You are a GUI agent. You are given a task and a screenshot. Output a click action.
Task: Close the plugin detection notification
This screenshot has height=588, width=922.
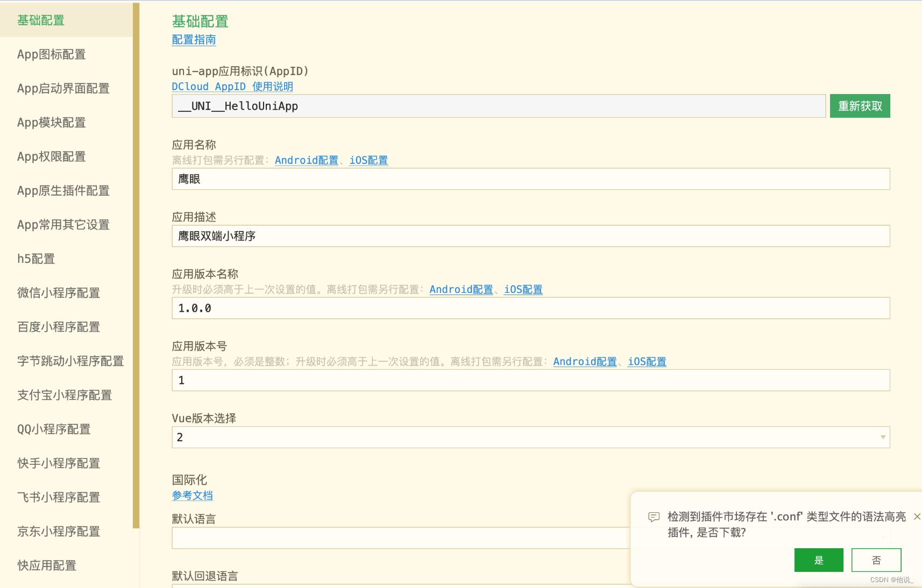917,517
